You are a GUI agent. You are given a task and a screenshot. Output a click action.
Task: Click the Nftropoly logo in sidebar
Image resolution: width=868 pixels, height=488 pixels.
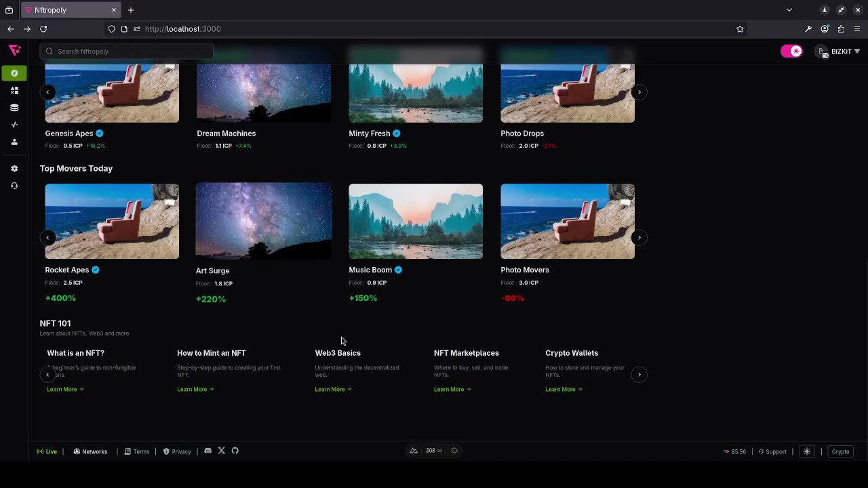[14, 51]
